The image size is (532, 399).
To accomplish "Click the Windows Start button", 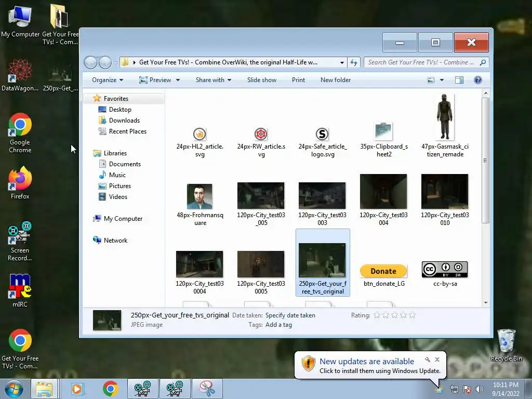I will click(14, 389).
